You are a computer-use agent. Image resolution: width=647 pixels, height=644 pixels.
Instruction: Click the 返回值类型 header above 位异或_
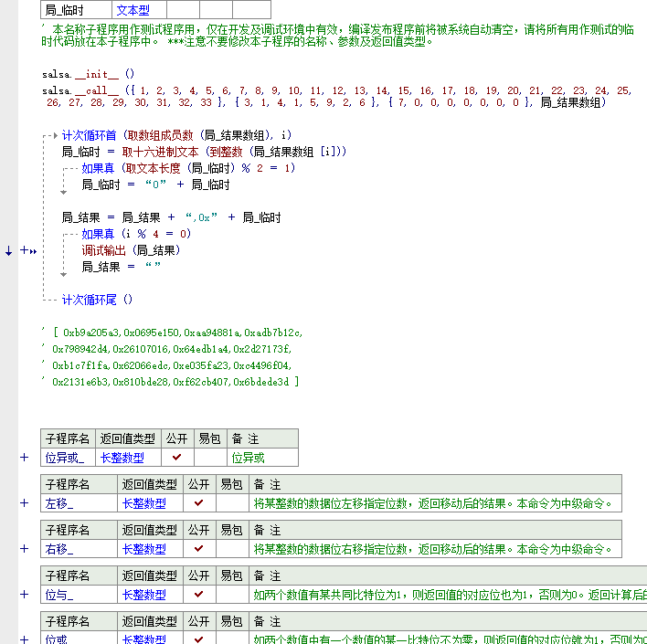128,438
